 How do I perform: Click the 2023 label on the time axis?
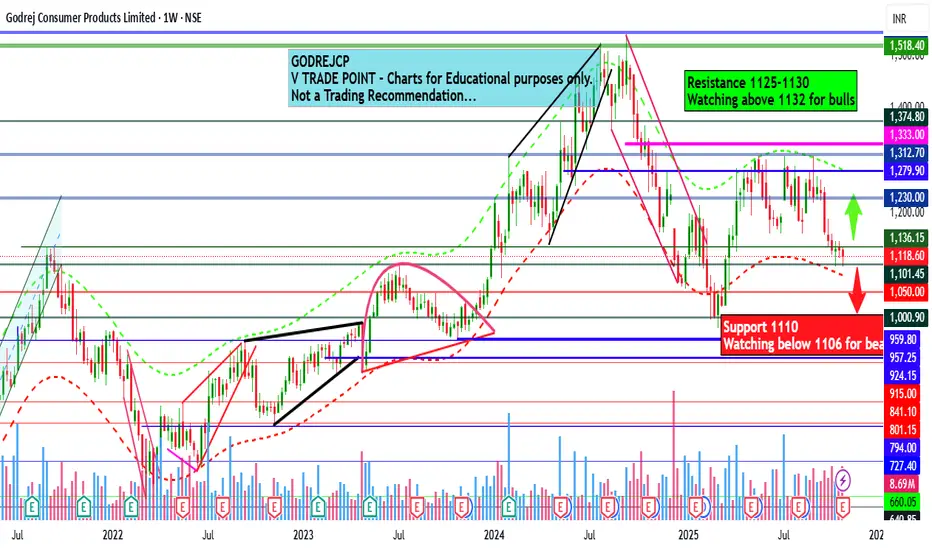coord(303,535)
